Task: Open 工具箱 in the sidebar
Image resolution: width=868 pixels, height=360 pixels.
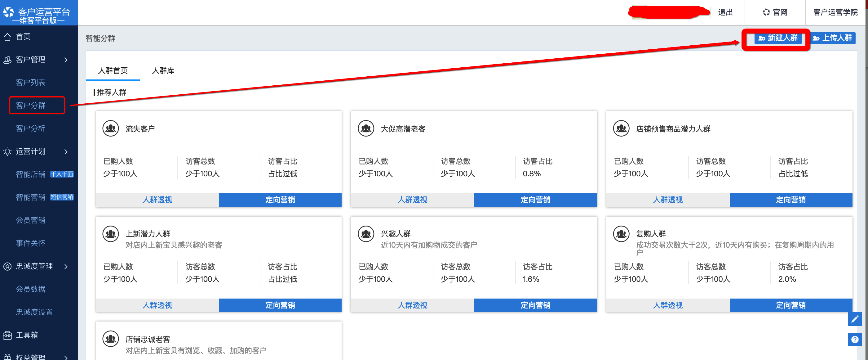Action: tap(27, 335)
